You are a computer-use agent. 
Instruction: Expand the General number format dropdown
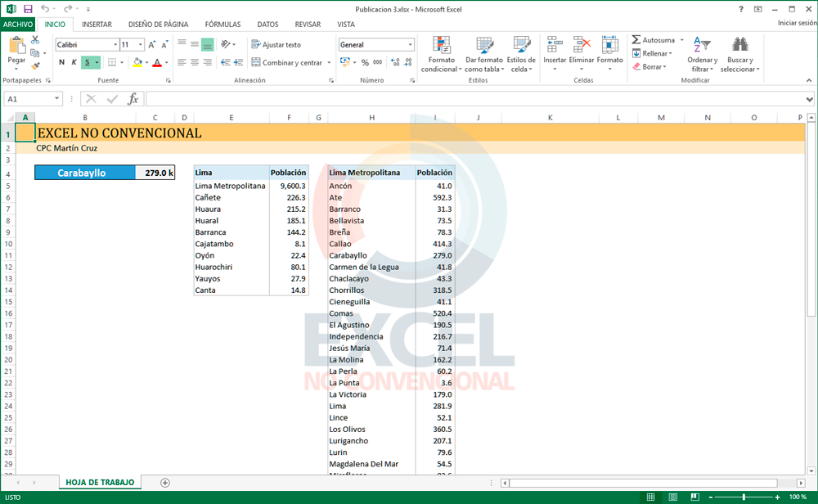tap(411, 45)
